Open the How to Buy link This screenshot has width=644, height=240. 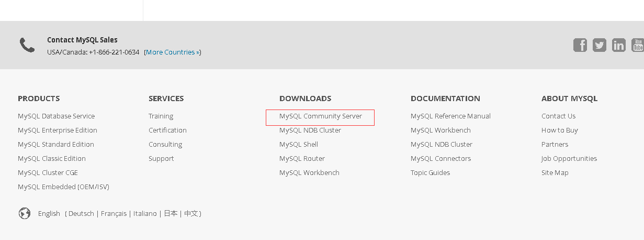point(560,130)
